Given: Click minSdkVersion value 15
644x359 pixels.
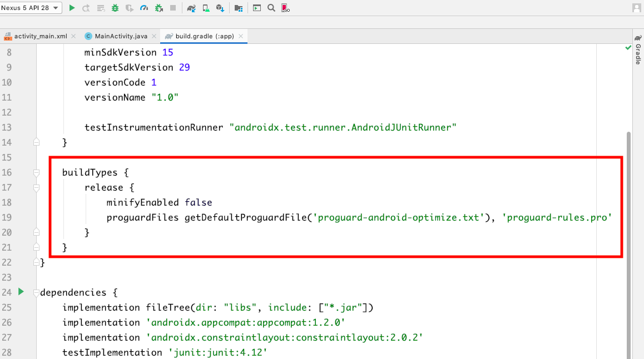Looking at the screenshot, I should [x=167, y=53].
